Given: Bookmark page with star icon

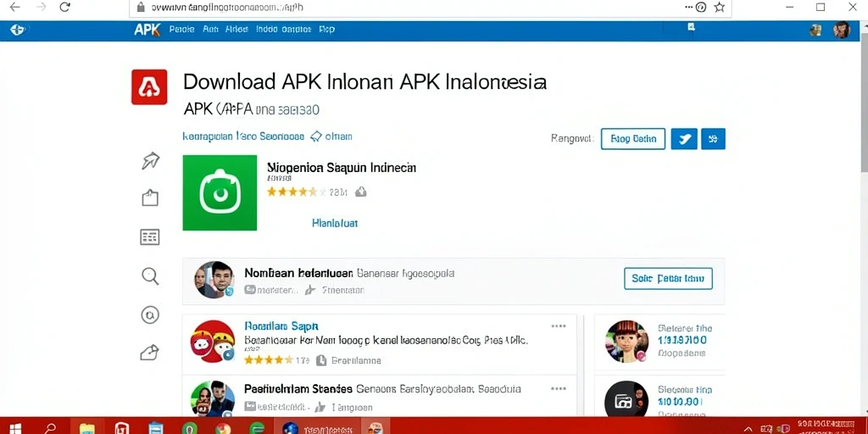Looking at the screenshot, I should (x=719, y=7).
